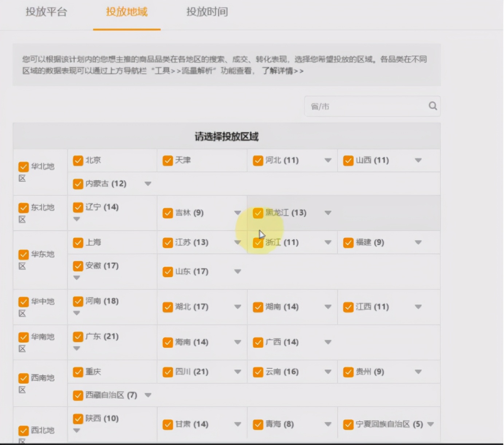The image size is (504, 445).
Task: Uncheck the 西藏自治区 (7) checkbox
Action: pyautogui.click(x=78, y=395)
